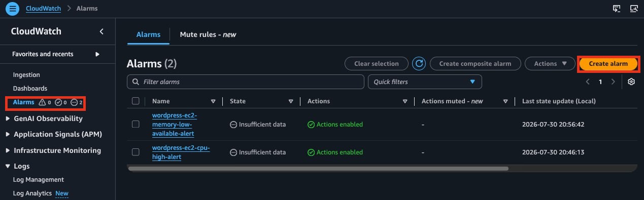Open the hamburger navigation menu
The image size is (644, 200).
point(13,9)
